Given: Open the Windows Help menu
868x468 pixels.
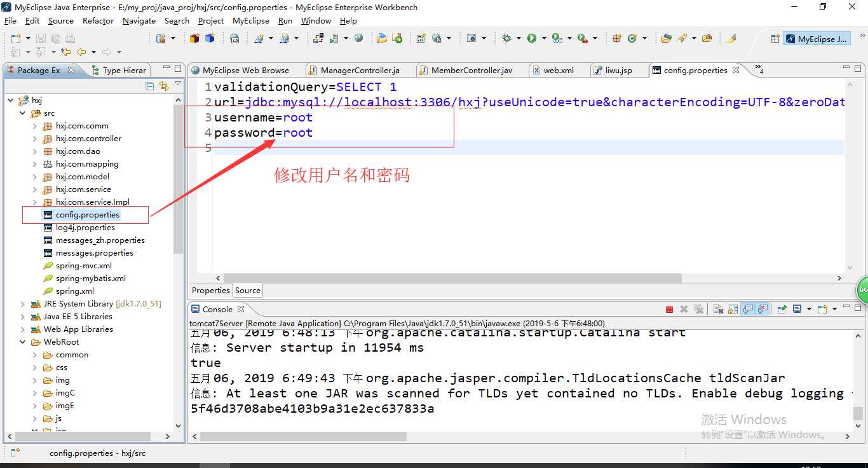Looking at the screenshot, I should (348, 20).
